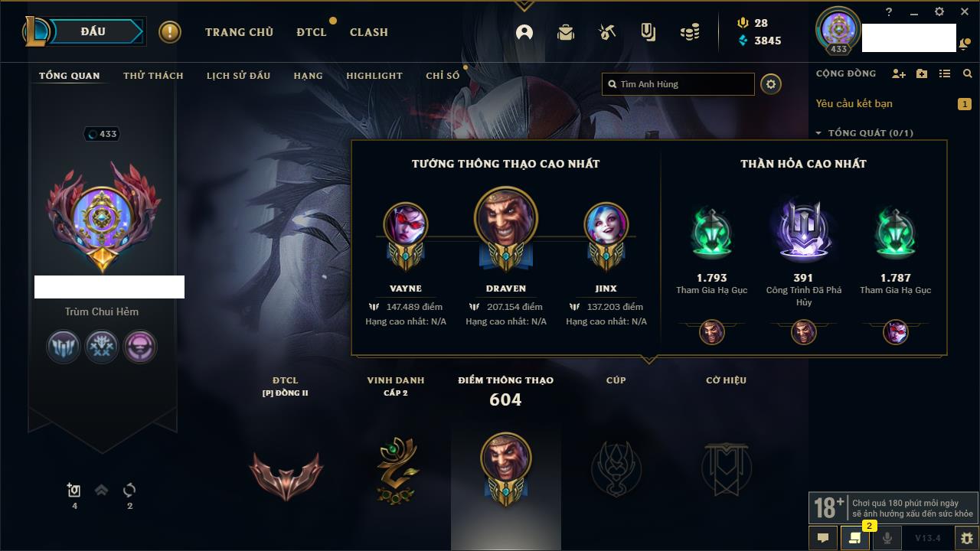Toggle the friend list view options icon

[x=945, y=73]
